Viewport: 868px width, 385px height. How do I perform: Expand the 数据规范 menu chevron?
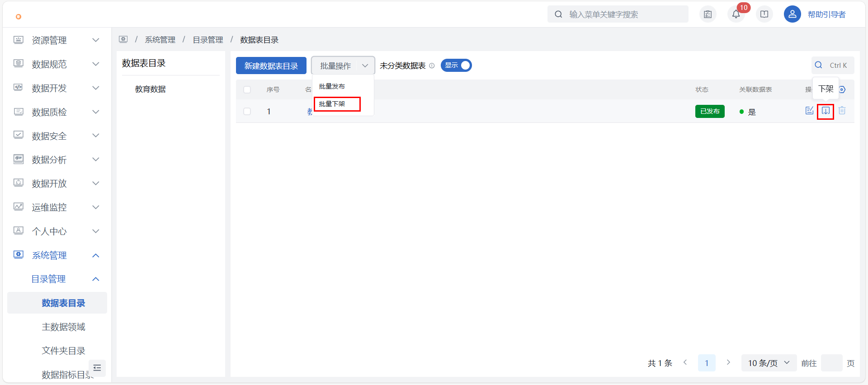tap(96, 64)
